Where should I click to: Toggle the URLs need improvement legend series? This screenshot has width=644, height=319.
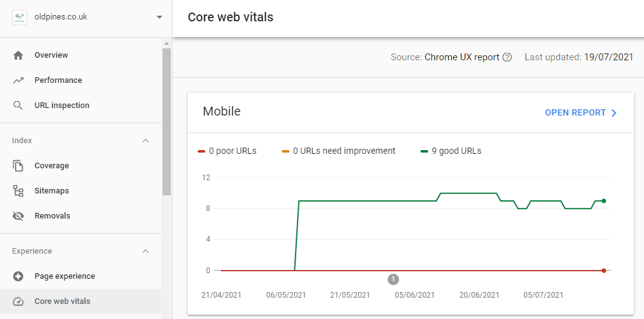click(x=339, y=151)
